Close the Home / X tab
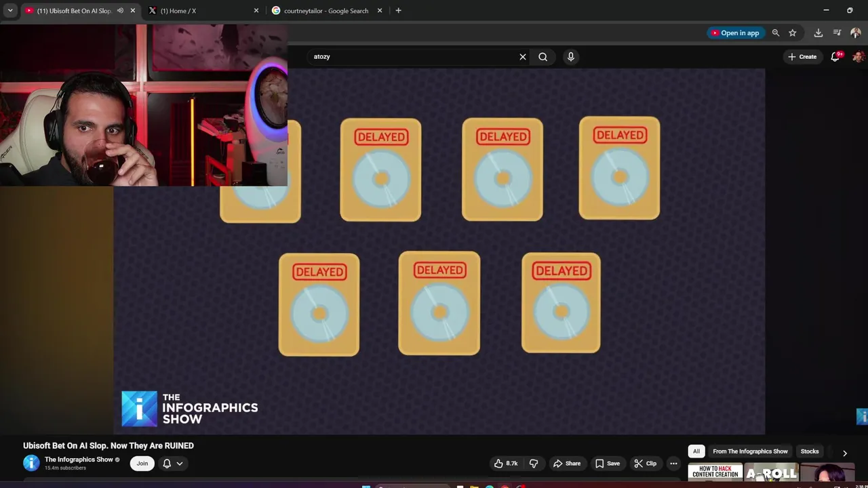Viewport: 868px width, 488px height. click(x=256, y=11)
